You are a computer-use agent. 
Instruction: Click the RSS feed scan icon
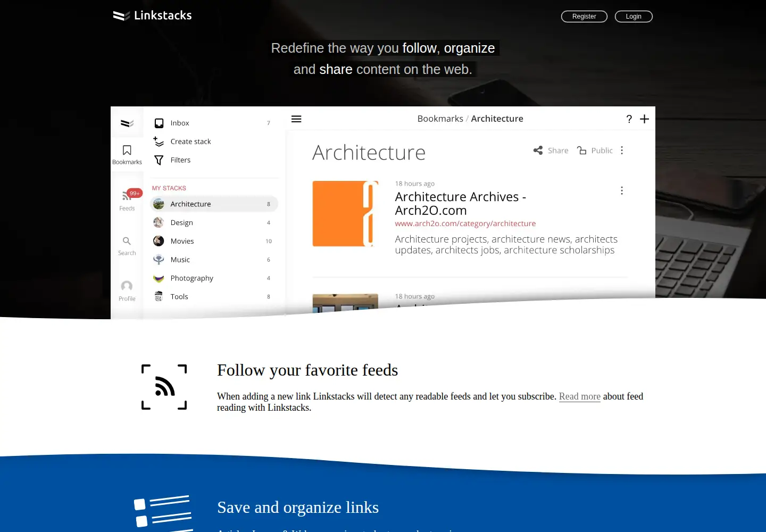click(x=164, y=387)
